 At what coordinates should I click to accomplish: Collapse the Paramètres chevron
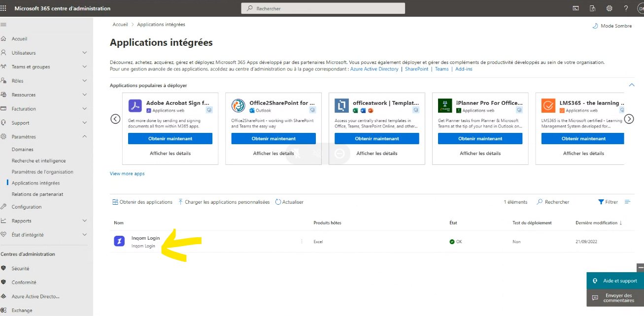(85, 137)
